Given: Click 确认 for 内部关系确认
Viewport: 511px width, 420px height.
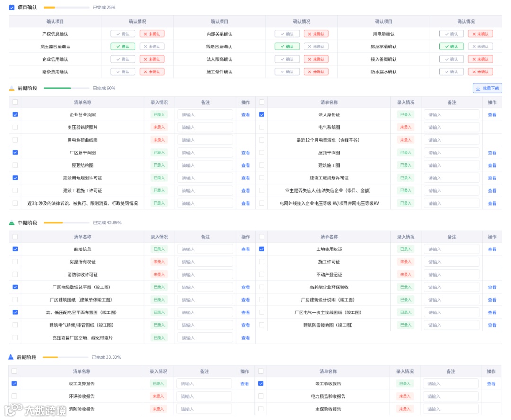Looking at the screenshot, I should coord(287,34).
